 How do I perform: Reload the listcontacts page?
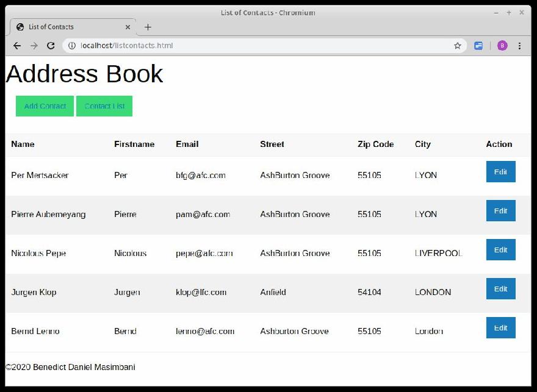51,46
